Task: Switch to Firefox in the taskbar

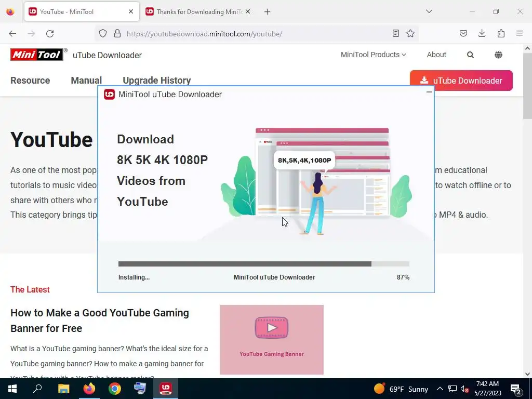Action: tap(89, 389)
